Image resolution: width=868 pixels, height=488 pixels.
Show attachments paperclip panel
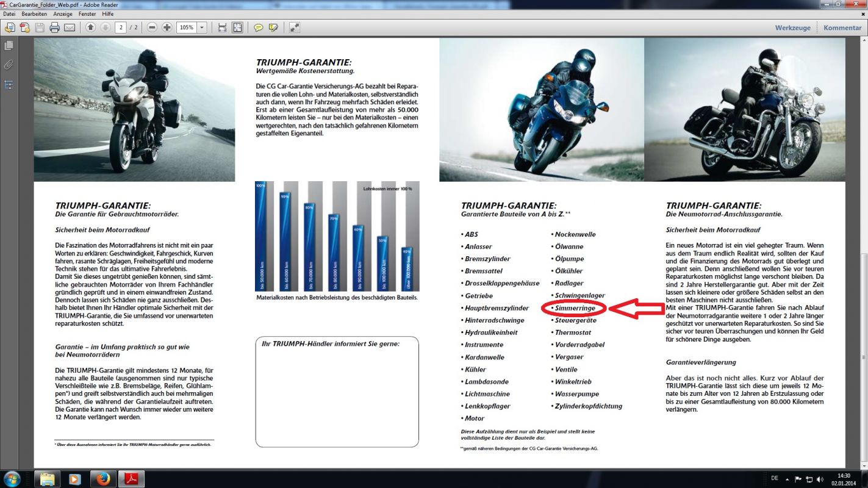click(x=9, y=65)
